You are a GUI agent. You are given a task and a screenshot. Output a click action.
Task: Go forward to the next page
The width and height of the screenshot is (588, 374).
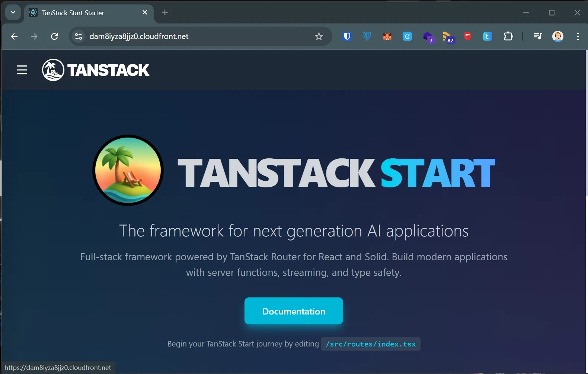[34, 36]
